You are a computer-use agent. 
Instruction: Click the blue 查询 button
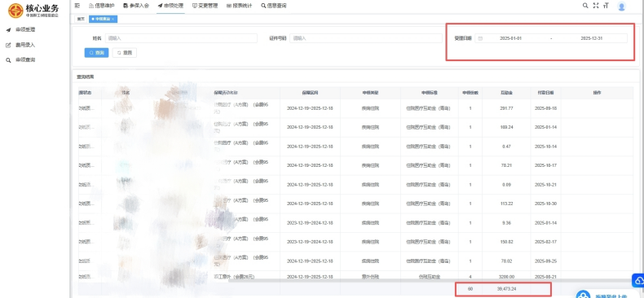click(96, 53)
